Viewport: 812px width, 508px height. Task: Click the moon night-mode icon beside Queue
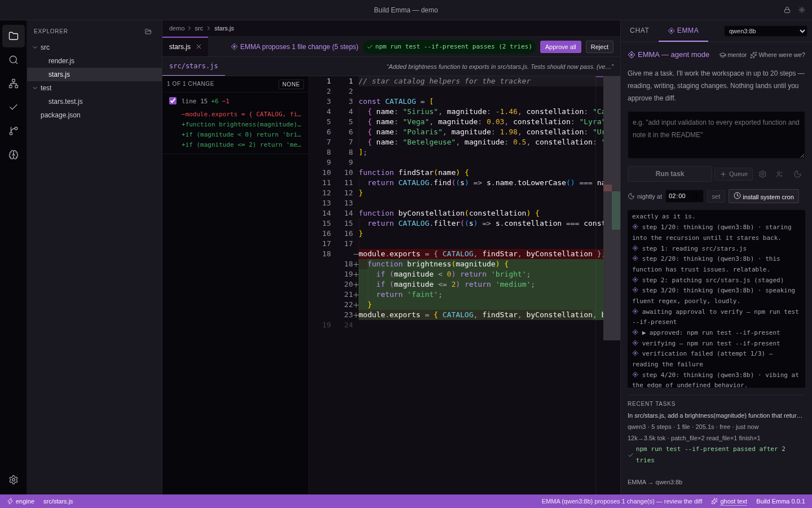[797, 174]
